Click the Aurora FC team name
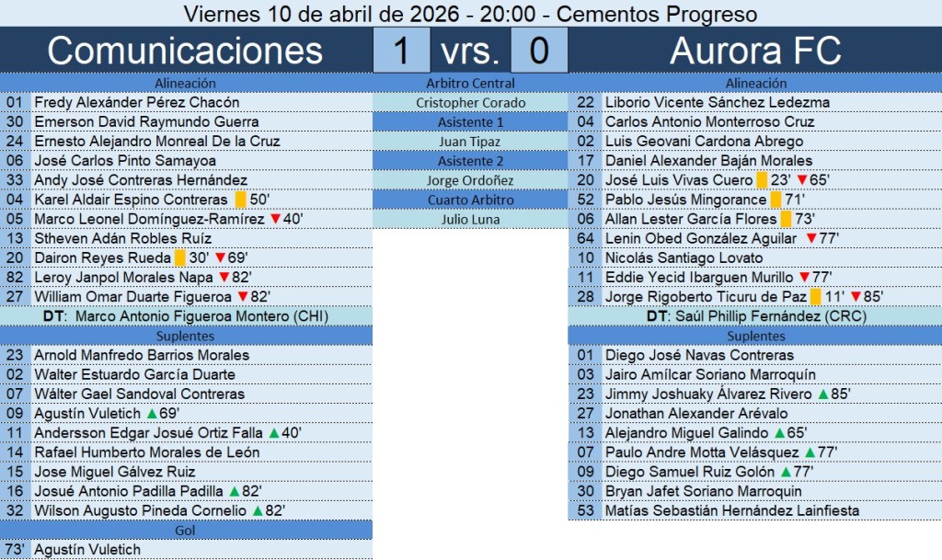Viewport: 942px width, 560px height. pyautogui.click(x=754, y=51)
